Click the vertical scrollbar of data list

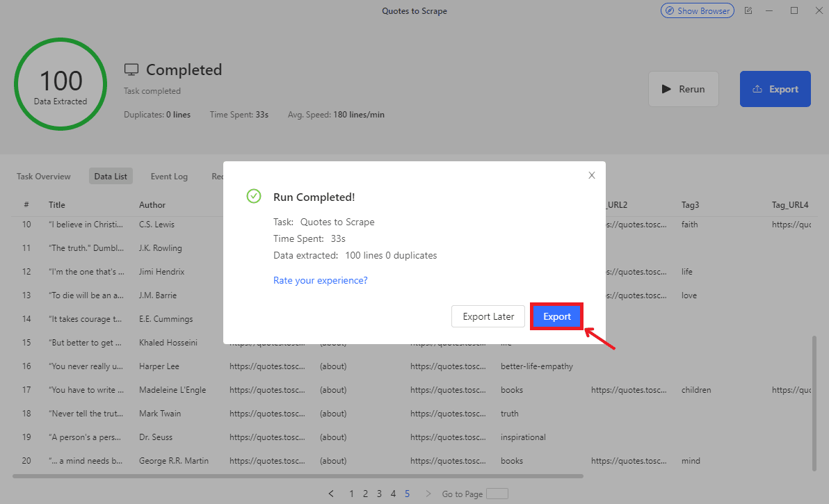814,403
